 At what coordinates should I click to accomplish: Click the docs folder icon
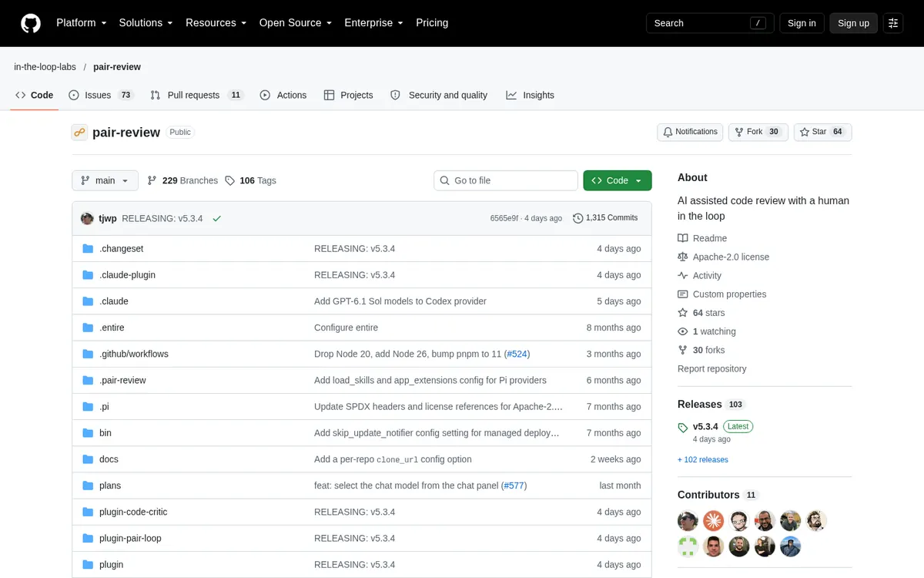88,459
